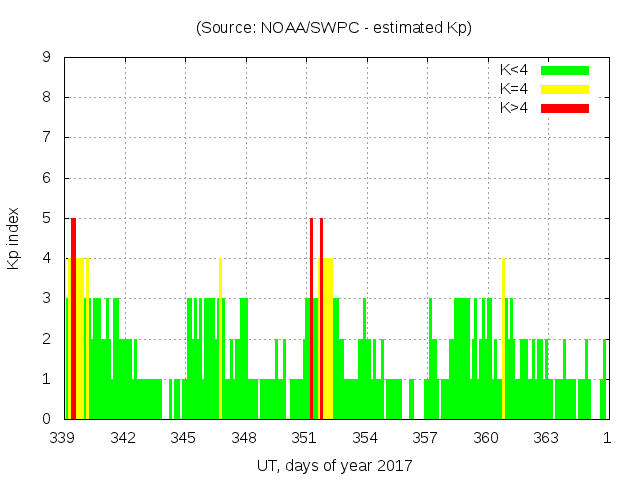640x480 pixels.
Task: Click the red Kp 5 bar near day 339
Action: pyautogui.click(x=73, y=320)
